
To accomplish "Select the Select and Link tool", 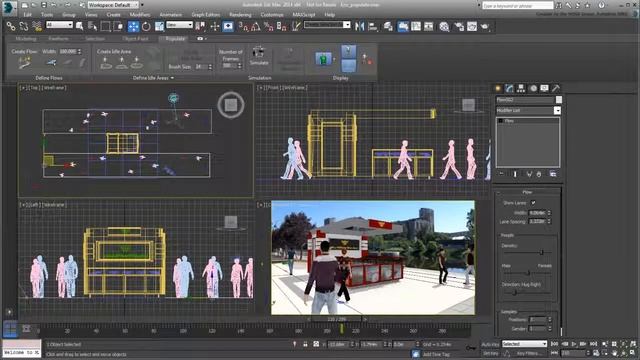I will click(x=11, y=27).
